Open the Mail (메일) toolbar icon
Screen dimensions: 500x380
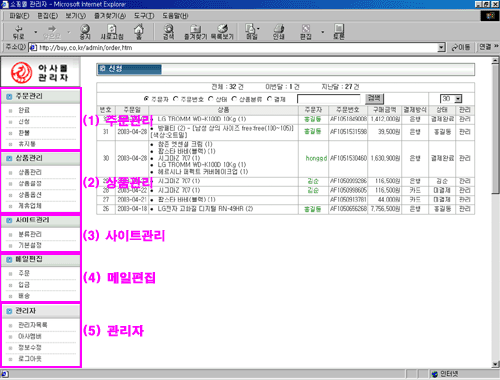(x=251, y=32)
